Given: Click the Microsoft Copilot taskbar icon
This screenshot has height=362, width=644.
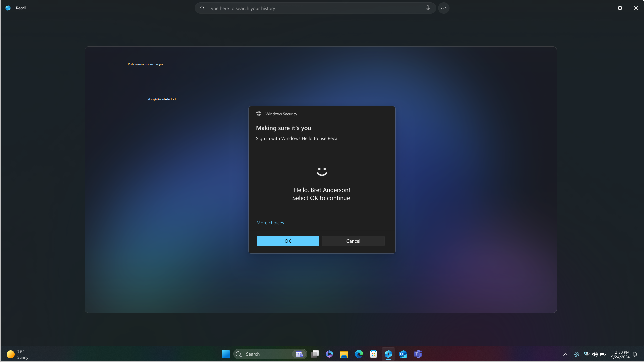Looking at the screenshot, I should point(388,354).
